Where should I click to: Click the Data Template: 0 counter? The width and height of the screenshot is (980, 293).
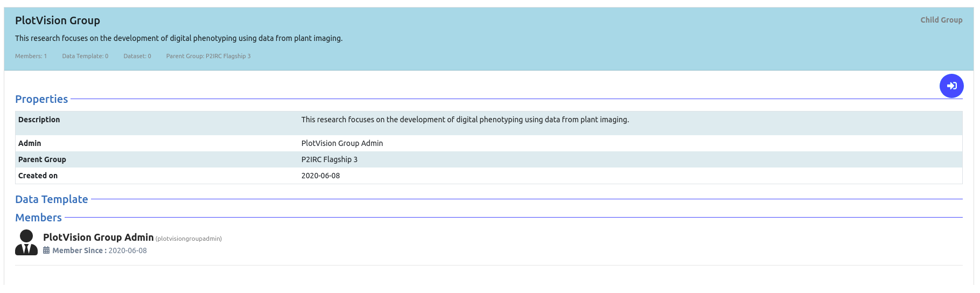click(x=85, y=56)
